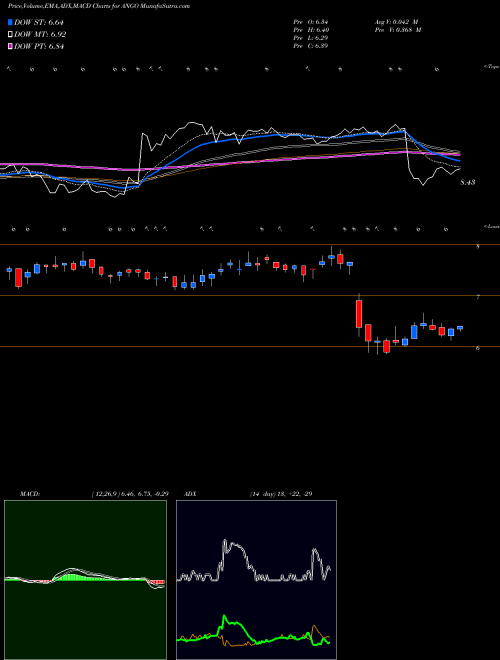Screen dimensions: 500x660
Task: Click the price axis label 8
Action: (478, 247)
